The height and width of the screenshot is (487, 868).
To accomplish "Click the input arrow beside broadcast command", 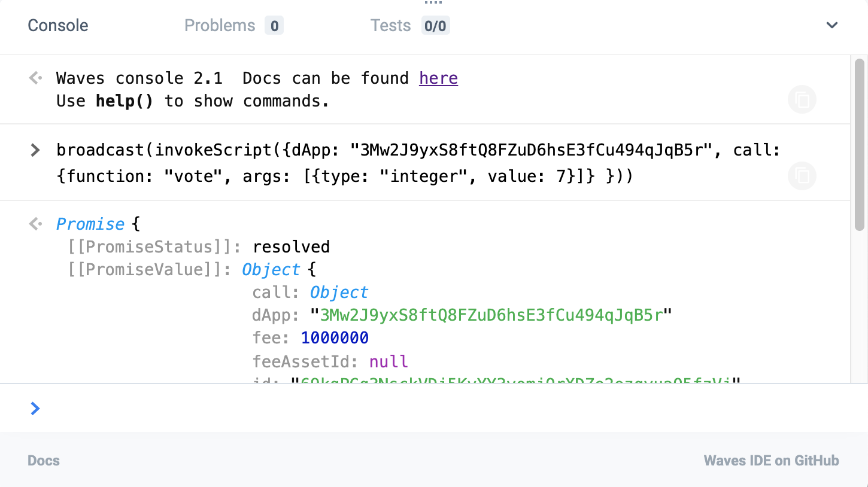I will click(35, 150).
